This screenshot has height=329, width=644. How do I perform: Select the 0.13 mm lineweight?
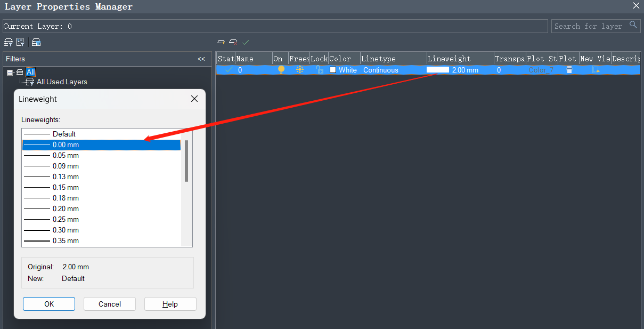pyautogui.click(x=101, y=176)
